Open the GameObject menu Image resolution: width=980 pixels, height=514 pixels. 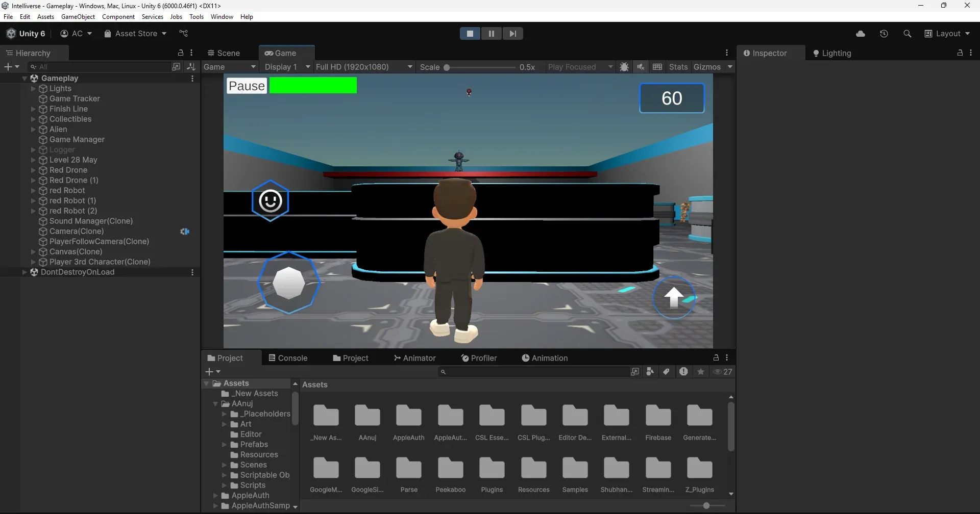coord(78,17)
